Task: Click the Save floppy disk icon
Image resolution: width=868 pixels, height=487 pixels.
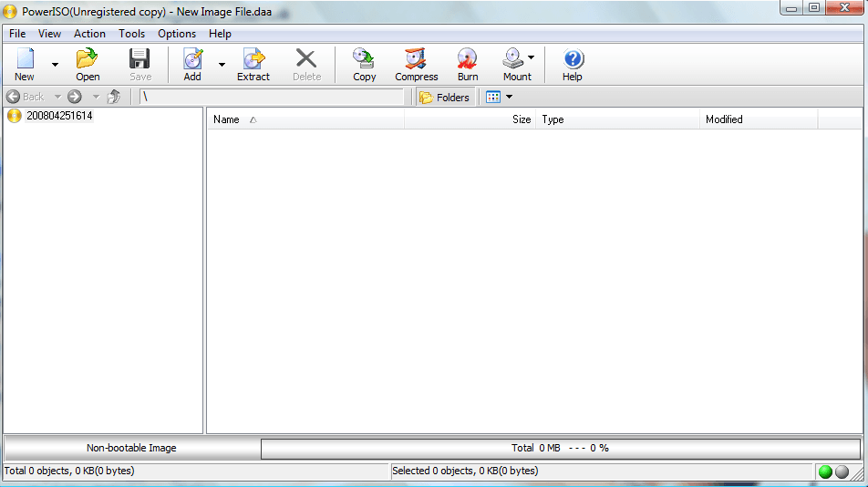Action: [139, 58]
